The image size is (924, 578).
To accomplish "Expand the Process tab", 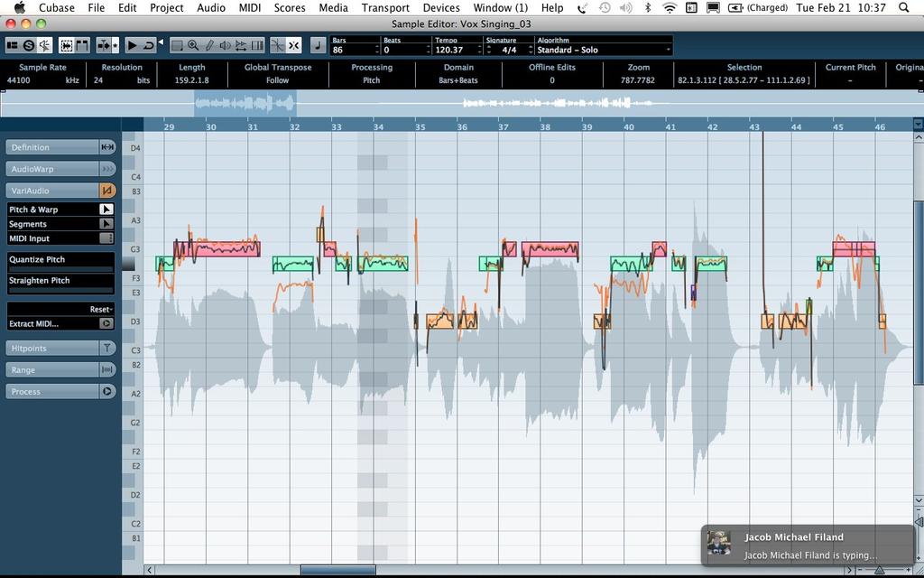I will coord(51,392).
